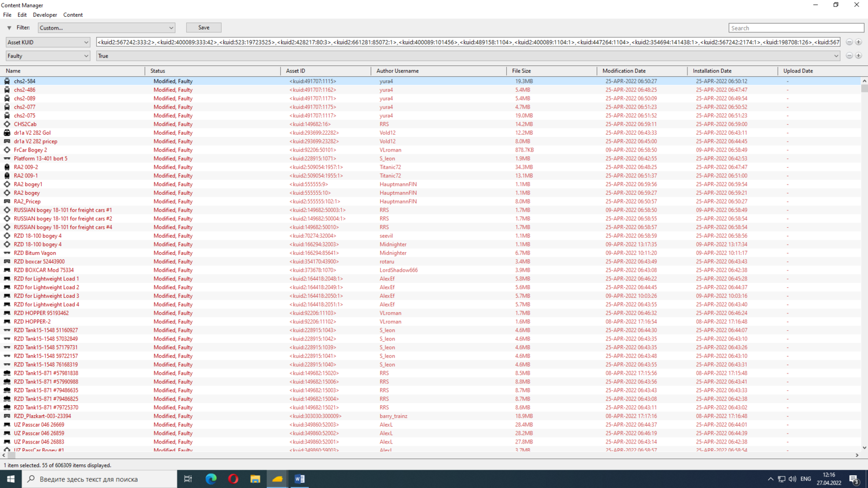Viewport: 868px width, 488px height.
Task: Open Task View on the taskbar
Action: [188, 479]
